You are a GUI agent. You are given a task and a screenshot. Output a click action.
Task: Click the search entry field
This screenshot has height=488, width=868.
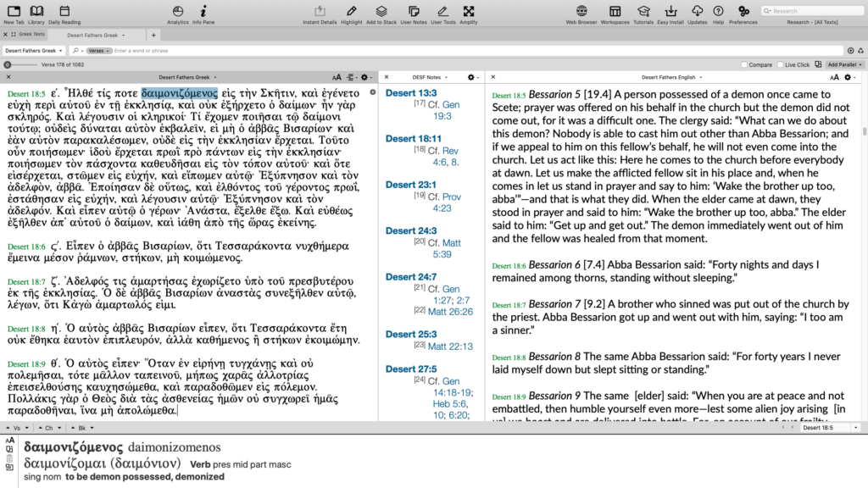click(478, 50)
